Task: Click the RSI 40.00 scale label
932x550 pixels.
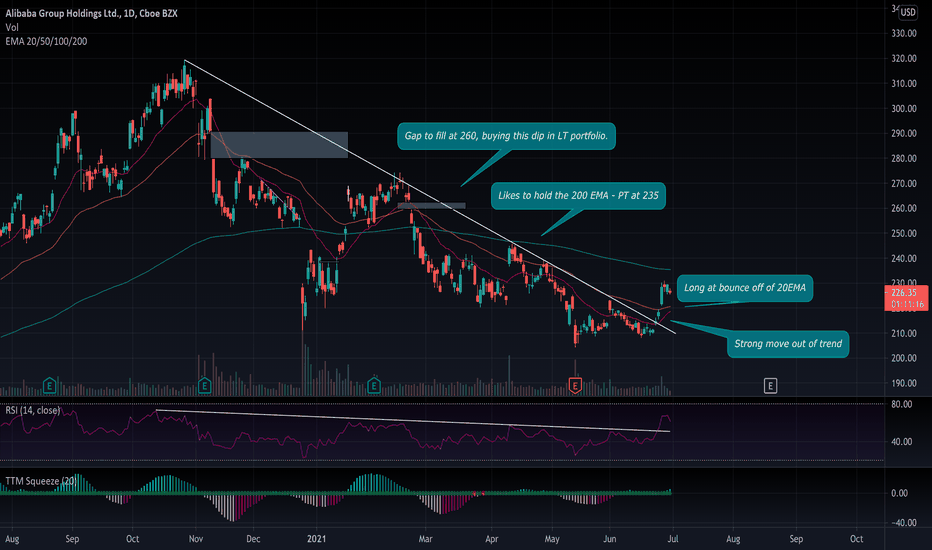Action: click(902, 442)
